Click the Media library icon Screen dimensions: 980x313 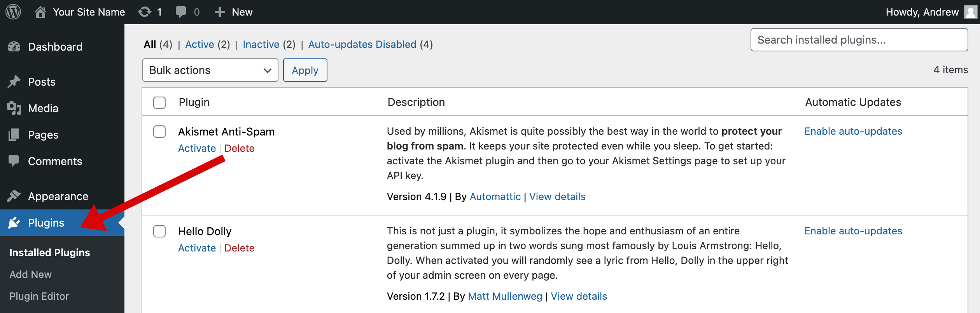(x=14, y=108)
